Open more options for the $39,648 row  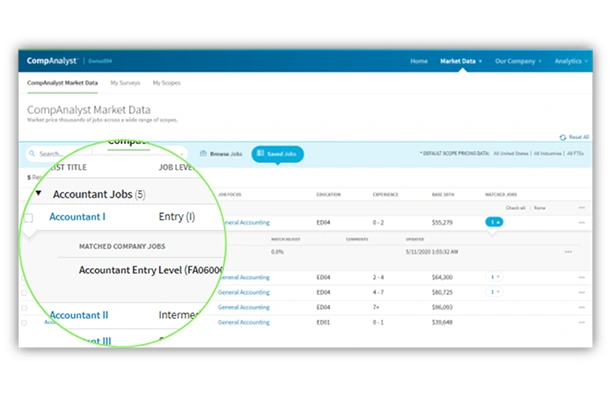[x=582, y=322]
